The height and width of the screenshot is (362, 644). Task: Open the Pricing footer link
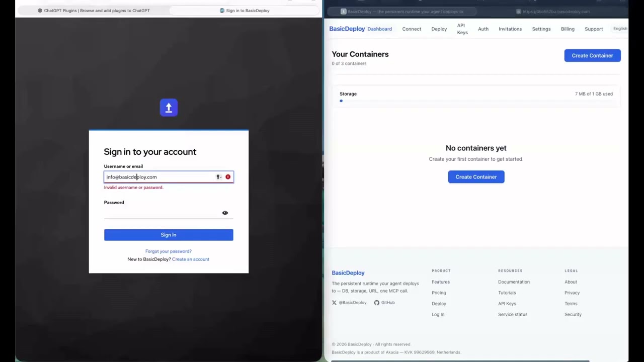(x=439, y=293)
